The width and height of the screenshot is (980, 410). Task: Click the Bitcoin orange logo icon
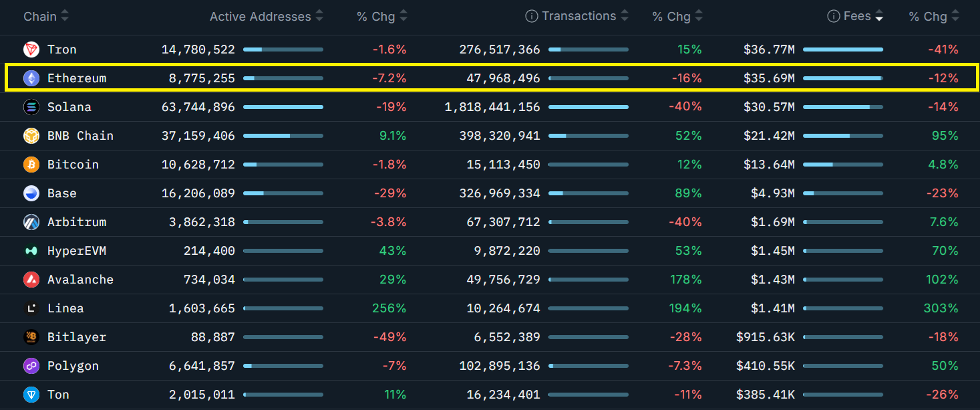tap(31, 165)
